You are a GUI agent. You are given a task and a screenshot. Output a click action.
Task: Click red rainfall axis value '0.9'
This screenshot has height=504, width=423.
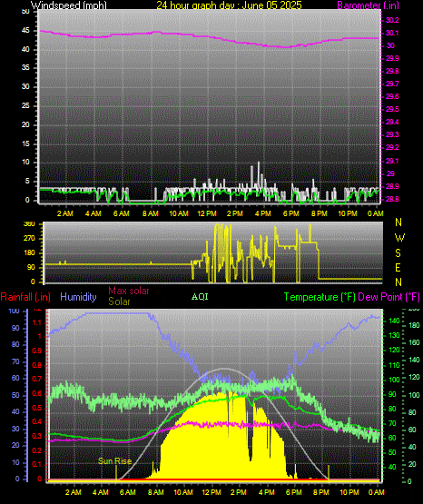click(37, 351)
